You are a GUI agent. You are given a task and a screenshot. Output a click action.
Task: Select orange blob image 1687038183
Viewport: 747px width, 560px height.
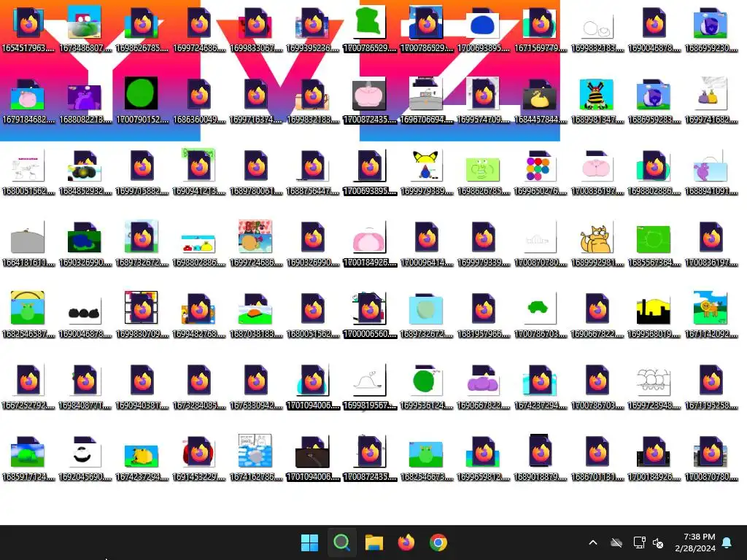point(256,315)
